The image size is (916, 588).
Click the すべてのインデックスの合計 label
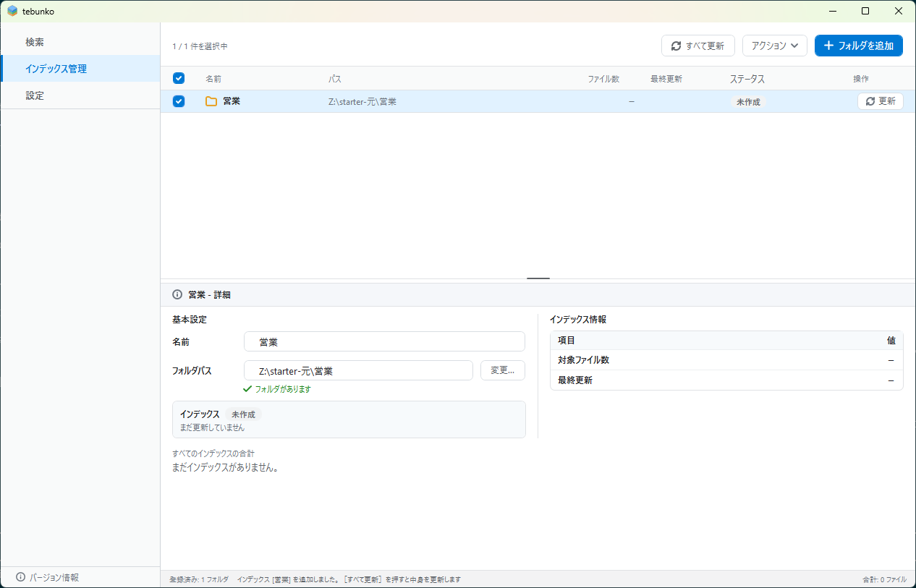tap(213, 453)
